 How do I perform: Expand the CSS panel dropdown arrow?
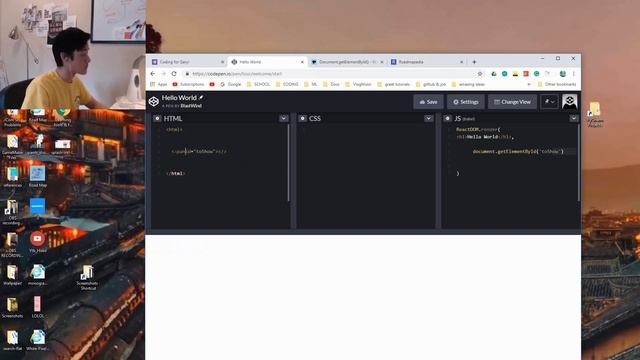(x=429, y=118)
